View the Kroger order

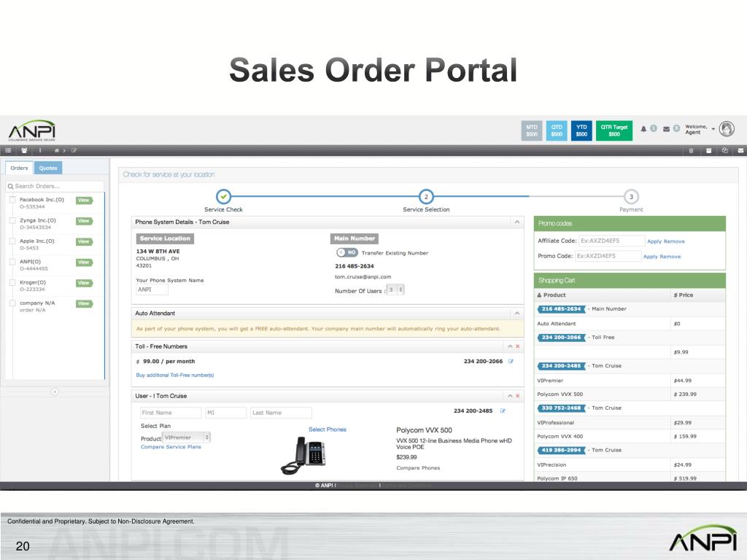point(84,283)
